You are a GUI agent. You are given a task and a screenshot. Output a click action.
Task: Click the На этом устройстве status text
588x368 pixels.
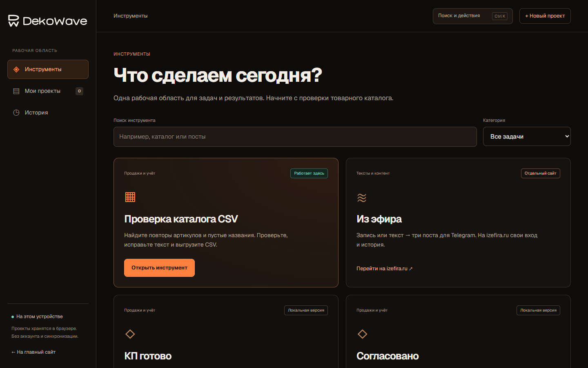pos(40,317)
